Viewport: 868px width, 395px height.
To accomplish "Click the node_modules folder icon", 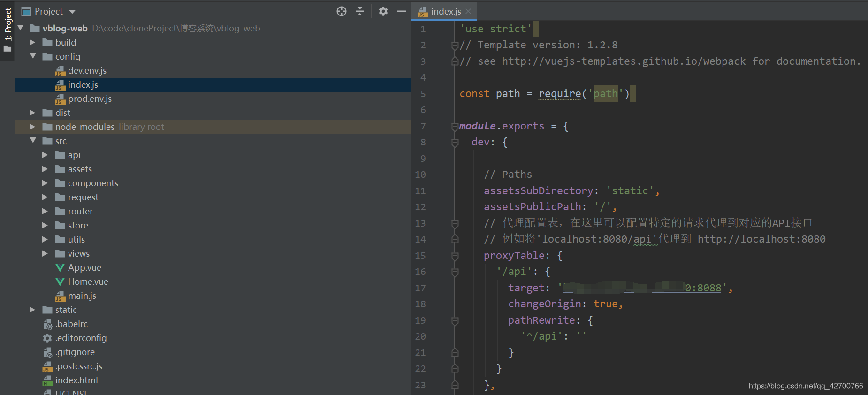I will 47,127.
